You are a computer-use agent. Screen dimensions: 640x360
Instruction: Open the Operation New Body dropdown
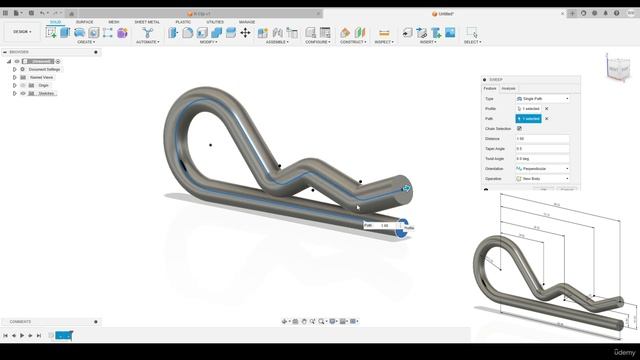542,179
